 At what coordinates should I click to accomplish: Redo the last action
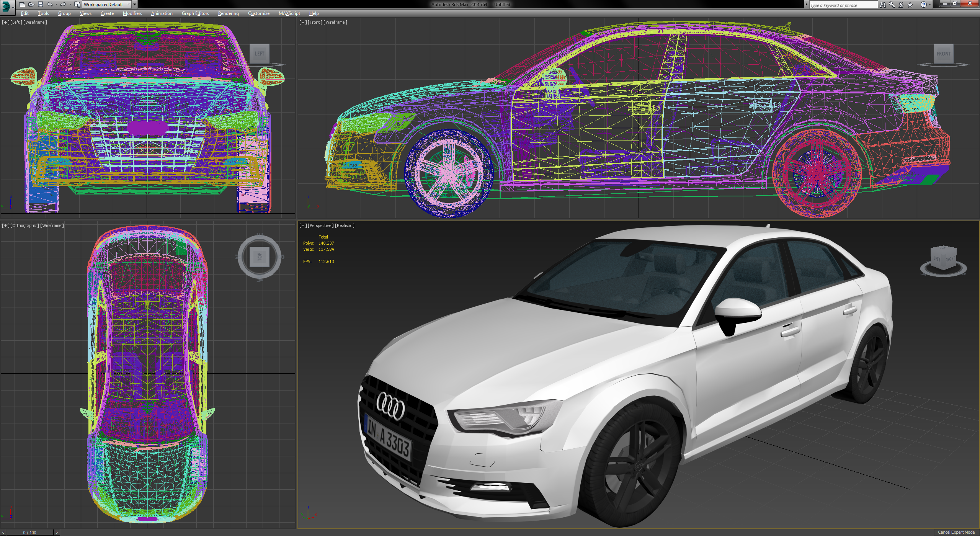(x=62, y=5)
